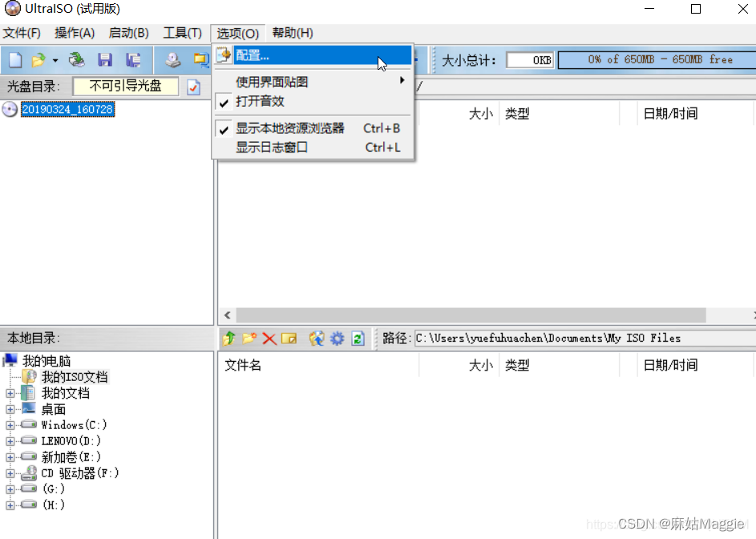Click the disc properties checkmark icon
Screen dimensions: 756x539
coord(194,87)
